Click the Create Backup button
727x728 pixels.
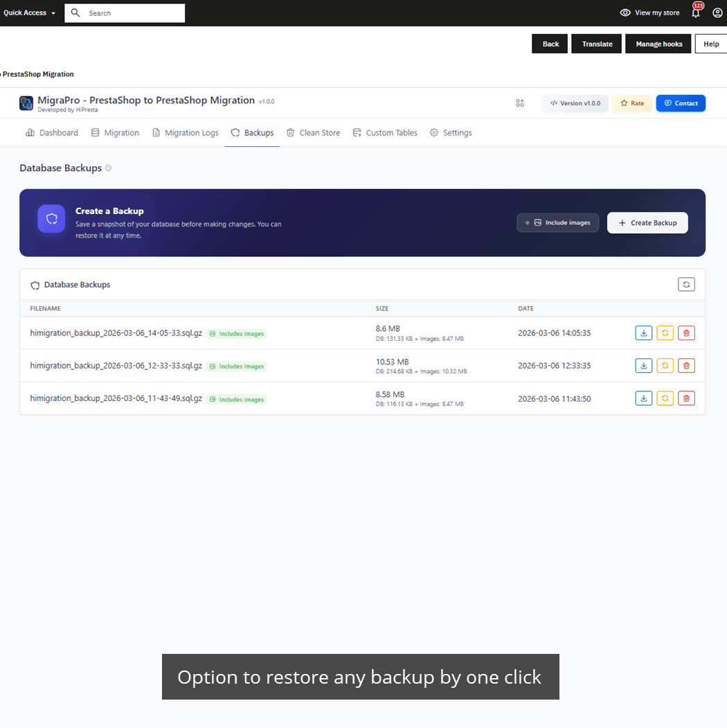[x=647, y=223]
